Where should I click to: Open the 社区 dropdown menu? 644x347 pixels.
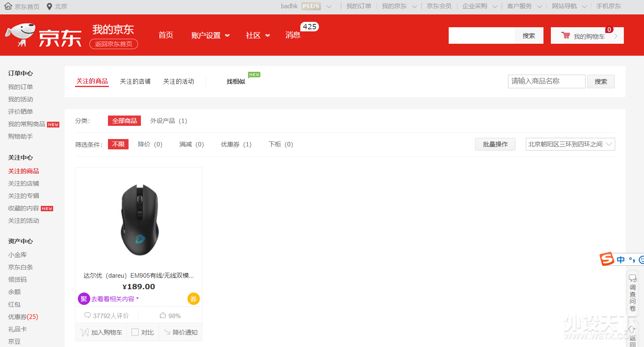pyautogui.click(x=258, y=35)
